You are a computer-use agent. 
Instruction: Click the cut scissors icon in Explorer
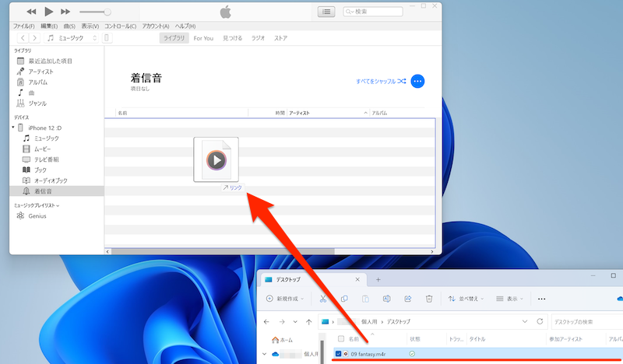[323, 298]
